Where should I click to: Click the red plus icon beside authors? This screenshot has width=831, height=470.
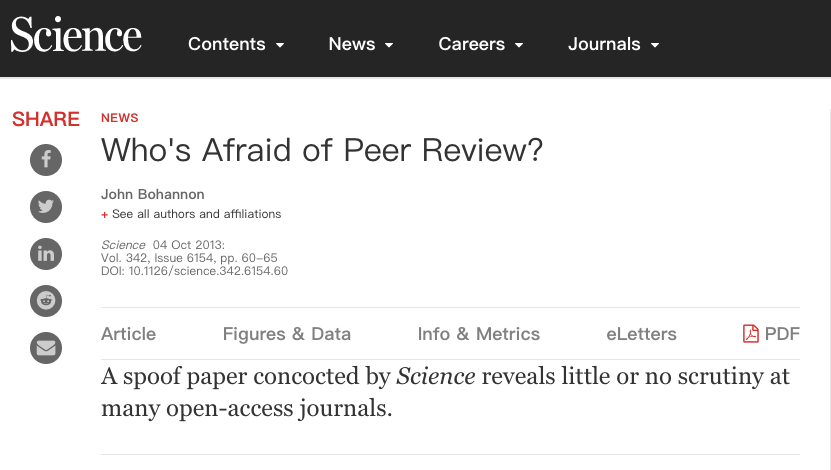click(x=104, y=215)
